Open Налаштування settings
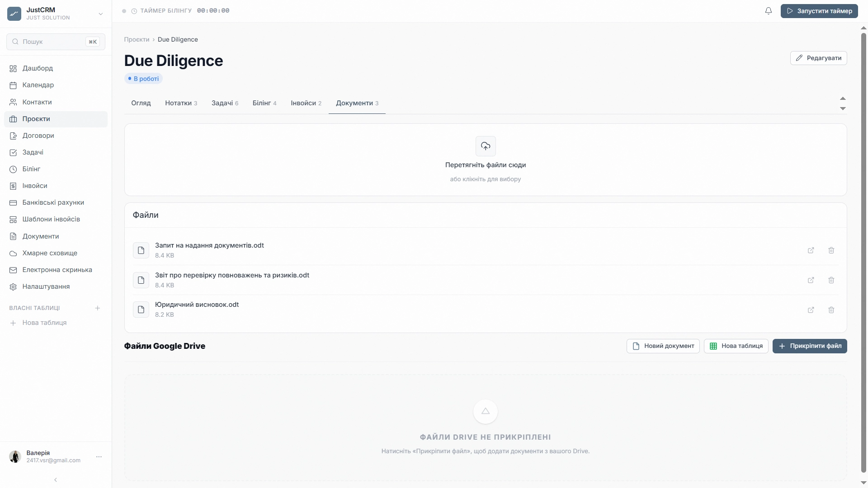The image size is (868, 488). tap(56, 286)
